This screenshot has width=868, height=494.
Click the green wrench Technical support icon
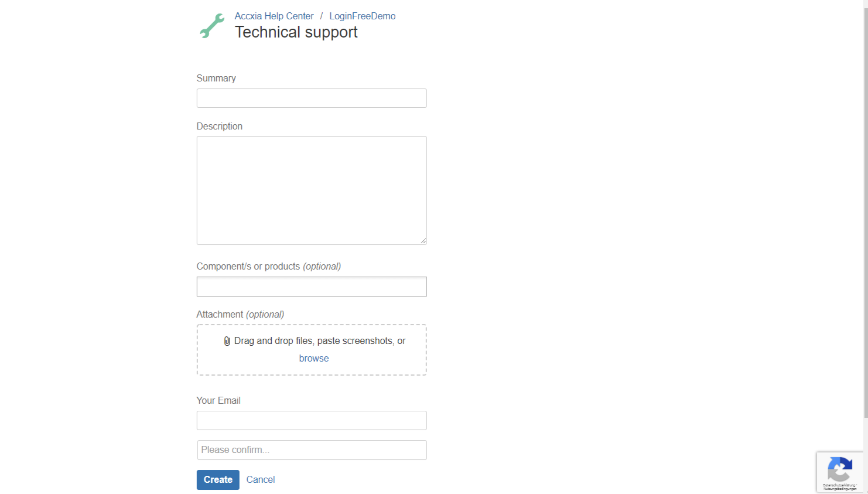tap(211, 26)
